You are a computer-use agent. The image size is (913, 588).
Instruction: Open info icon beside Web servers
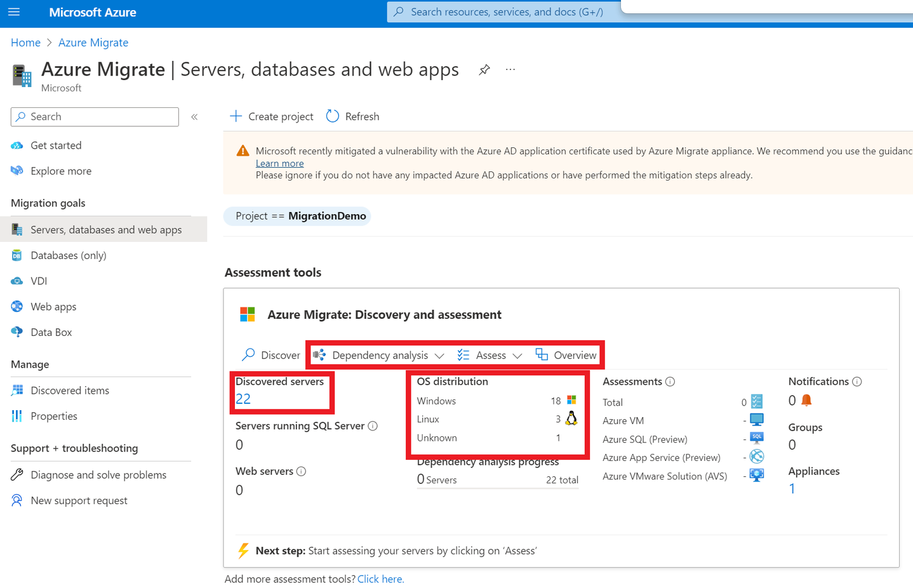302,471
